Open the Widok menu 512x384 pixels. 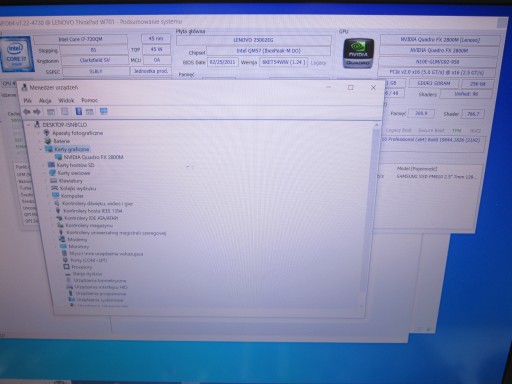pyautogui.click(x=66, y=100)
